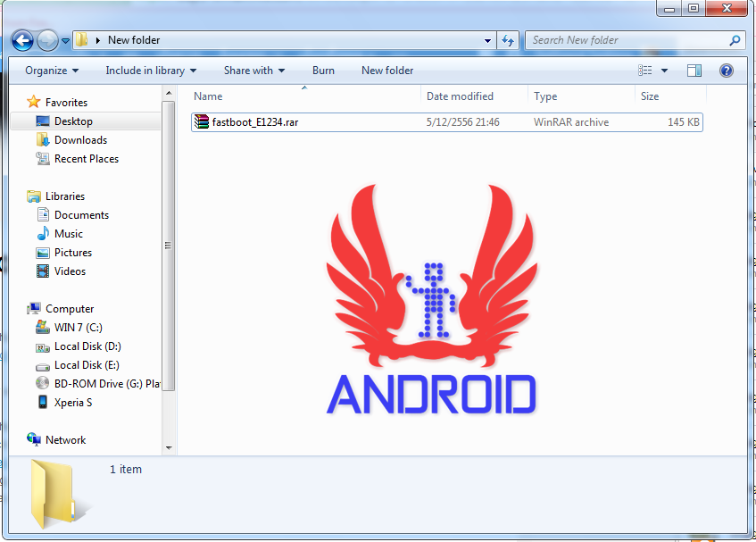
Task: Open the Include in library menu
Action: tap(151, 71)
